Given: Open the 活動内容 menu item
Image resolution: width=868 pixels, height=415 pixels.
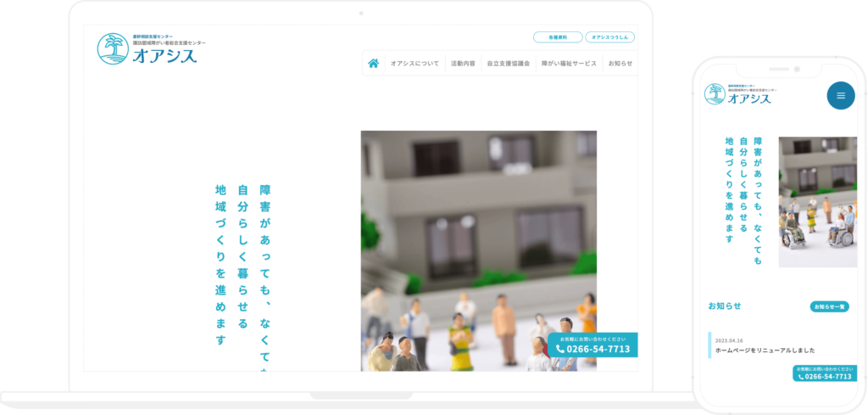Looking at the screenshot, I should tap(463, 64).
